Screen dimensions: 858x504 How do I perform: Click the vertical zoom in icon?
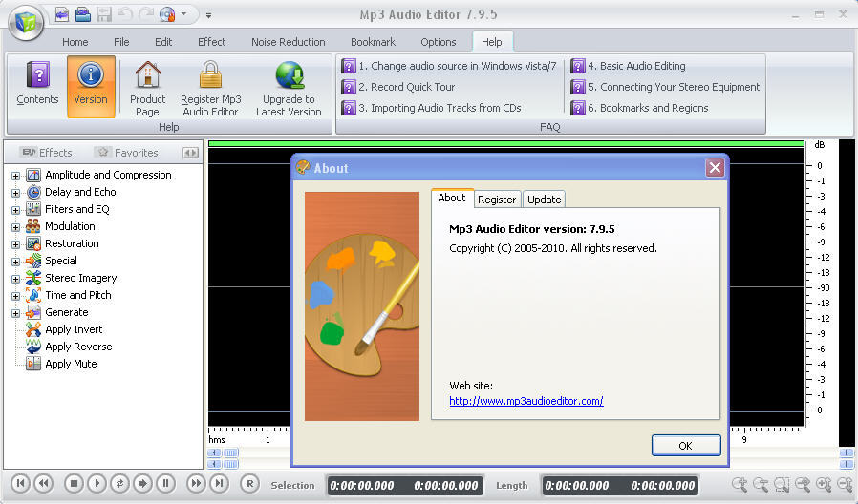pos(824,484)
